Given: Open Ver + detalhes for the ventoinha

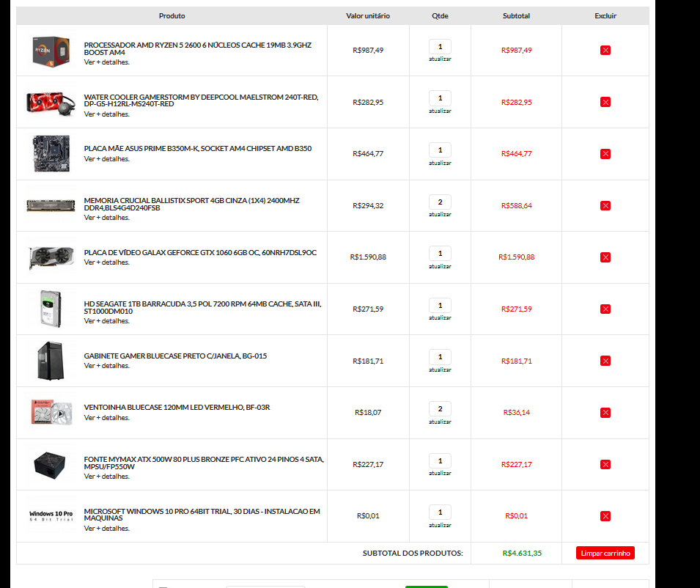Looking at the screenshot, I should click(107, 417).
